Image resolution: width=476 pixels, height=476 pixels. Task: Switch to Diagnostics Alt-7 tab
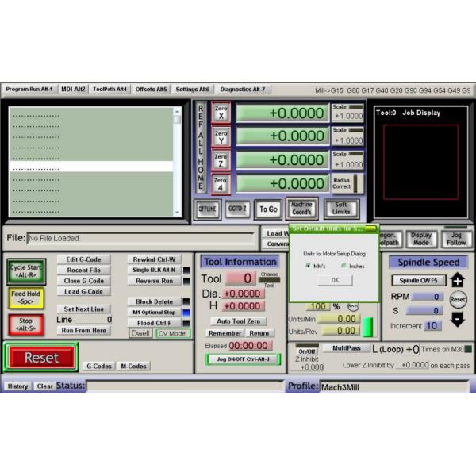coord(243,90)
